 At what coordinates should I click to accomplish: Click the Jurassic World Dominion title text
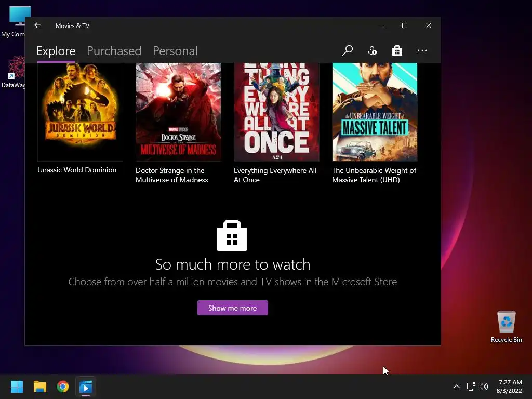[77, 170]
